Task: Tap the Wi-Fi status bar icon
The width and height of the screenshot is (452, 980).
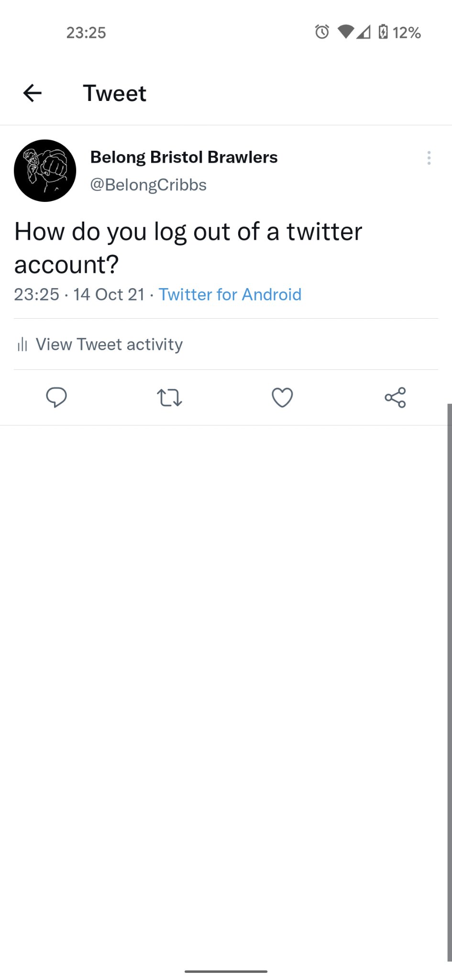Action: click(345, 32)
